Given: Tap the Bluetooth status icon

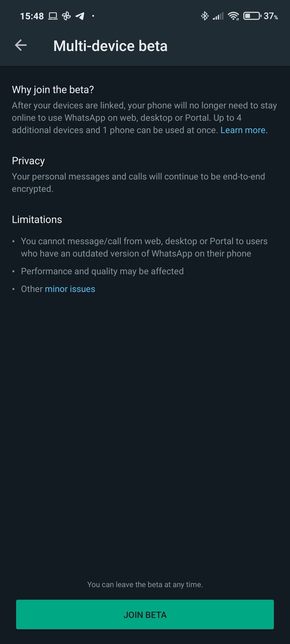Looking at the screenshot, I should [205, 16].
